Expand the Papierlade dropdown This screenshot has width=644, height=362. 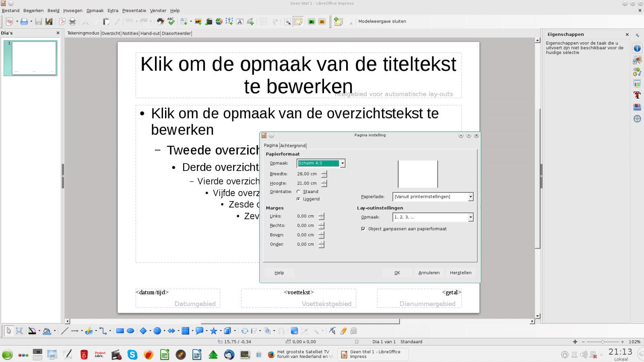pyautogui.click(x=433, y=197)
